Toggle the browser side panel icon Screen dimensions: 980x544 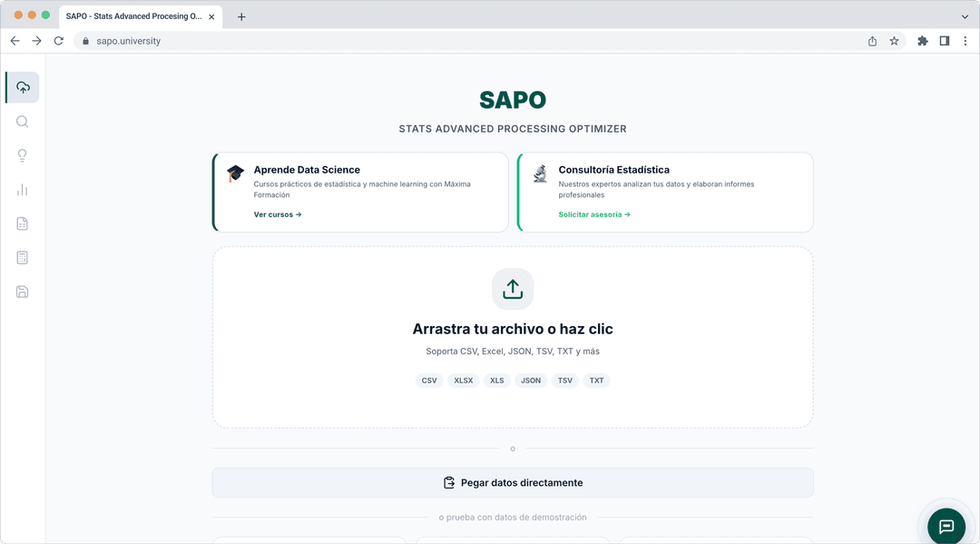945,41
